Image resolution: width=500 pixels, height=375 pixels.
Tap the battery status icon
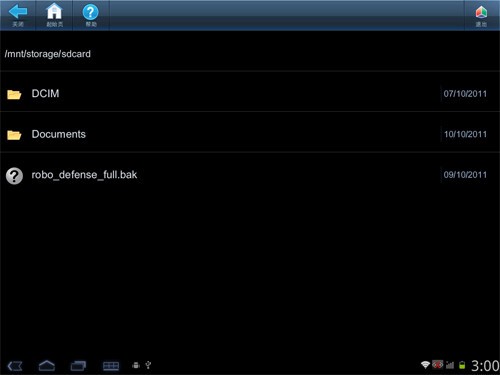coord(462,365)
